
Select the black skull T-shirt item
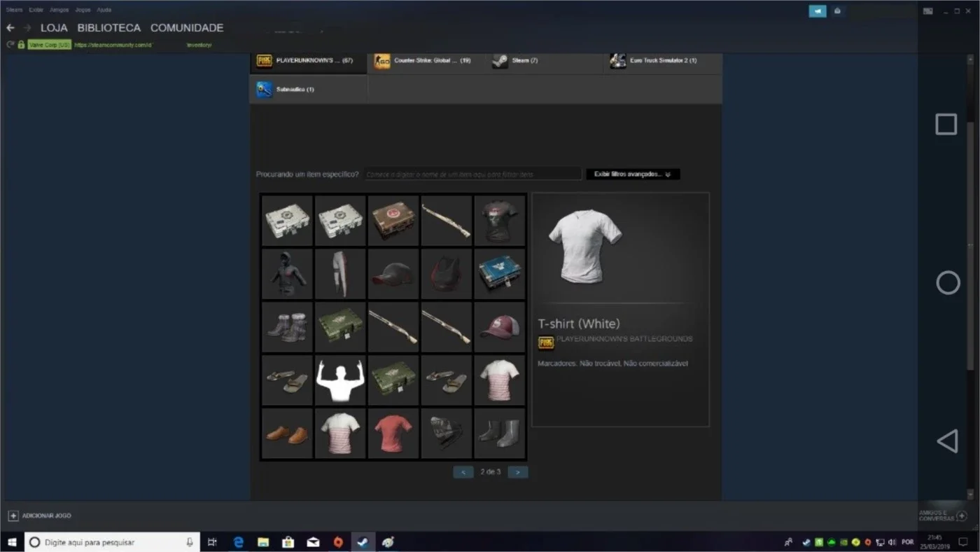pos(500,221)
